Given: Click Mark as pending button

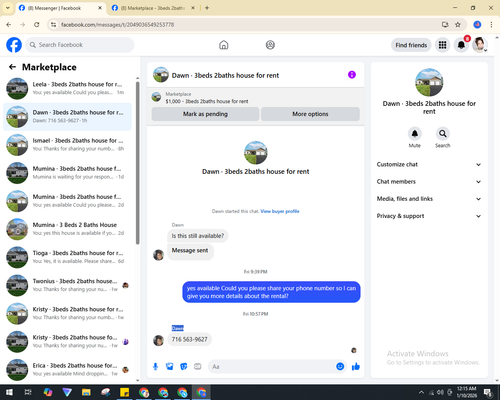Looking at the screenshot, I should pyautogui.click(x=205, y=114).
